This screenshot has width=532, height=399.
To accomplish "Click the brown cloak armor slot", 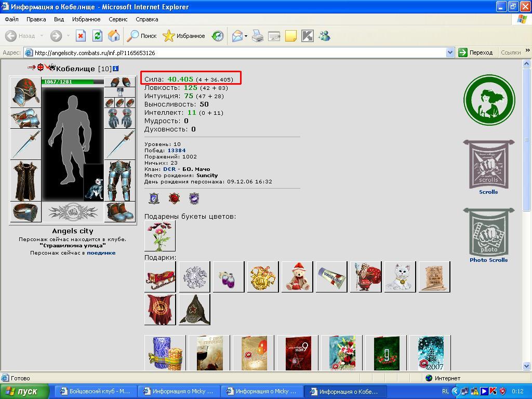I will (25, 181).
